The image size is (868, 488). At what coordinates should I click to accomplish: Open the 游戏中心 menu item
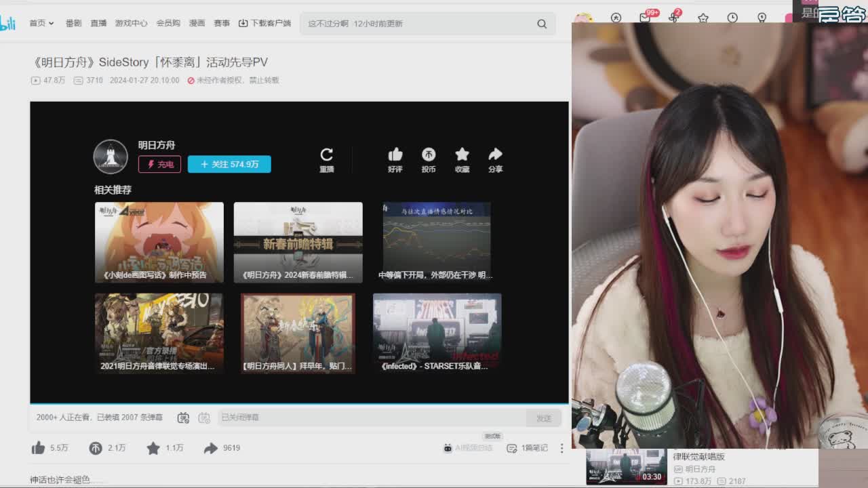click(131, 23)
